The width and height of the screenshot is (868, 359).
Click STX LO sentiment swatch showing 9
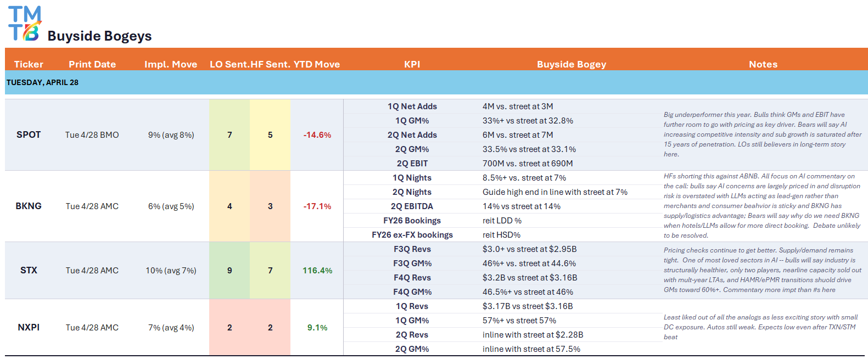229,270
